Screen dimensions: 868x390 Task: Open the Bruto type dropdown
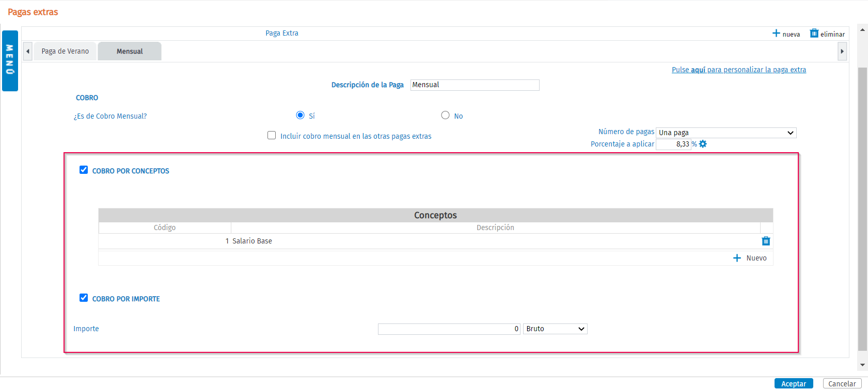(555, 329)
